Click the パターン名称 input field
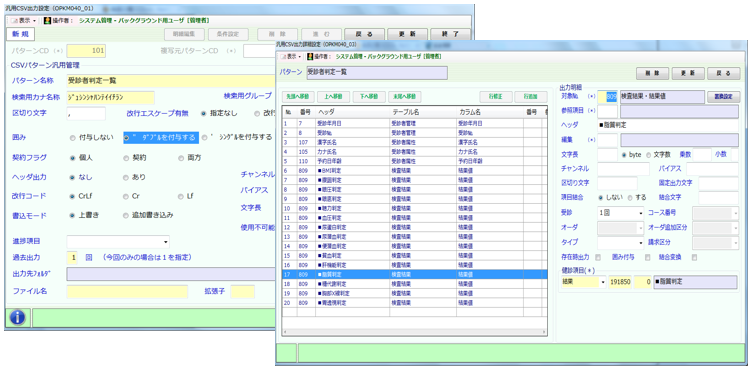The height and width of the screenshot is (370, 751). pyautogui.click(x=171, y=81)
